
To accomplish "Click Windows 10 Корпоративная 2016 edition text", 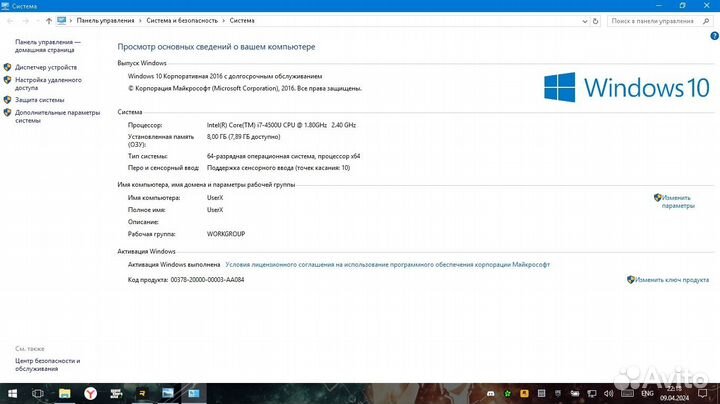I will 225,76.
